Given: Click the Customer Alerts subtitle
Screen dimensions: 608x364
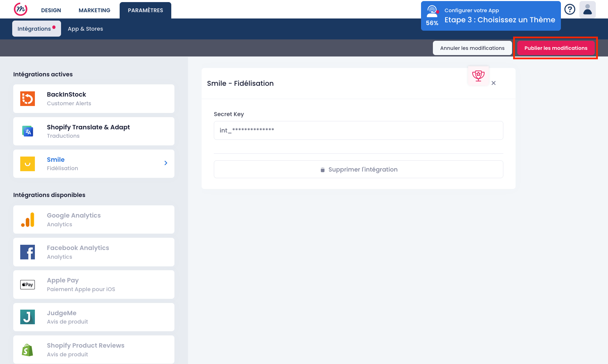Looking at the screenshot, I should [69, 104].
